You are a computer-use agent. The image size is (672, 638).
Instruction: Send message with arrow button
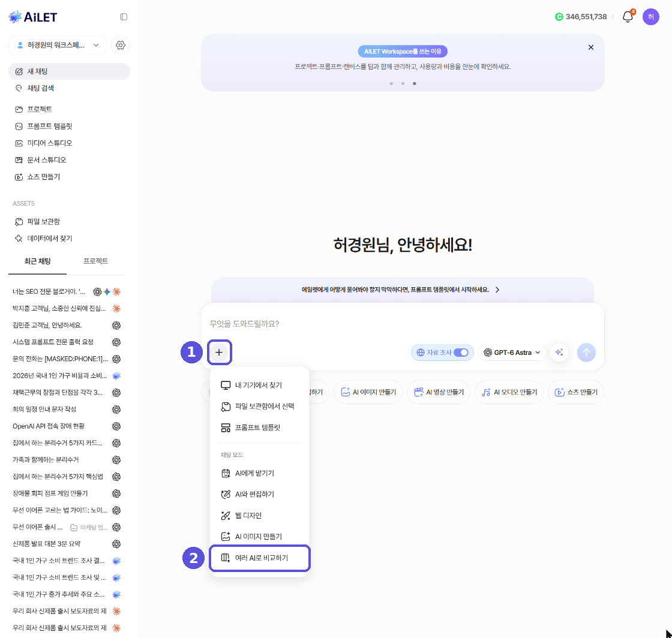pyautogui.click(x=586, y=353)
